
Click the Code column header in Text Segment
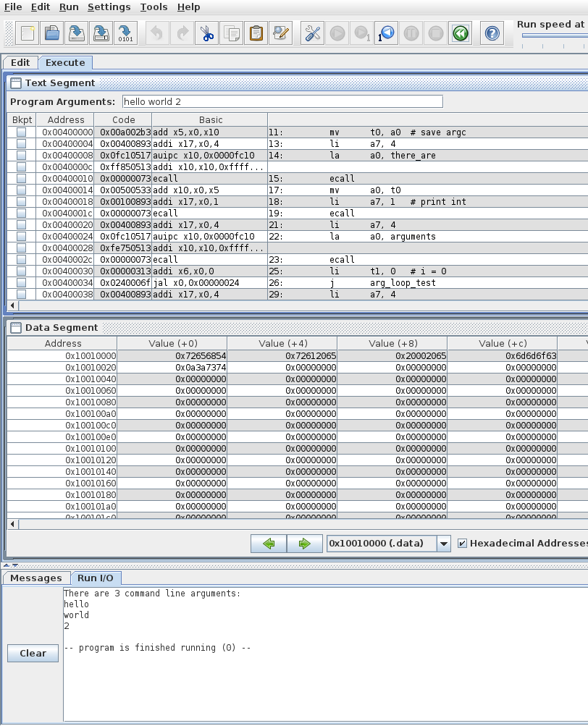123,120
